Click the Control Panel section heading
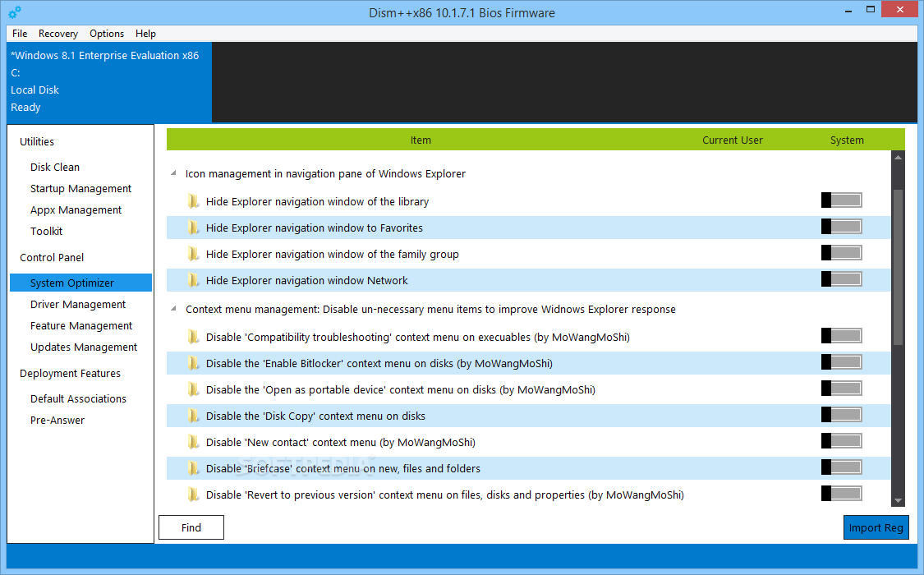 [52, 257]
